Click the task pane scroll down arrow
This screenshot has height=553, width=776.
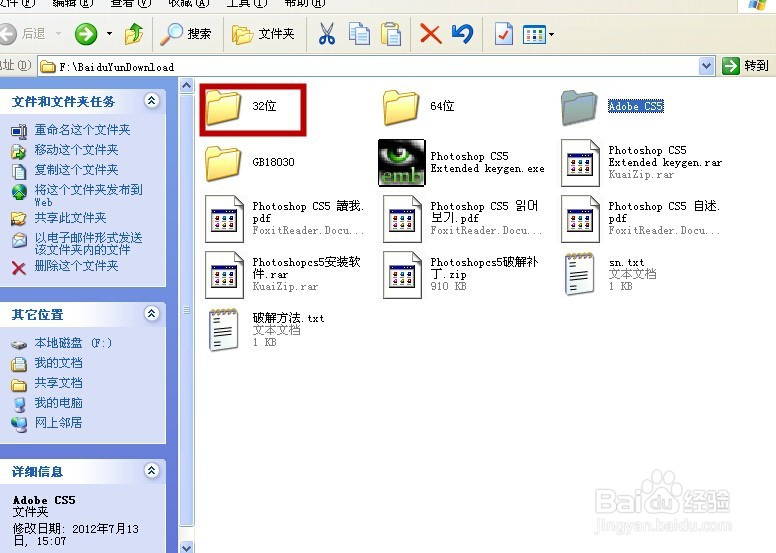(187, 547)
